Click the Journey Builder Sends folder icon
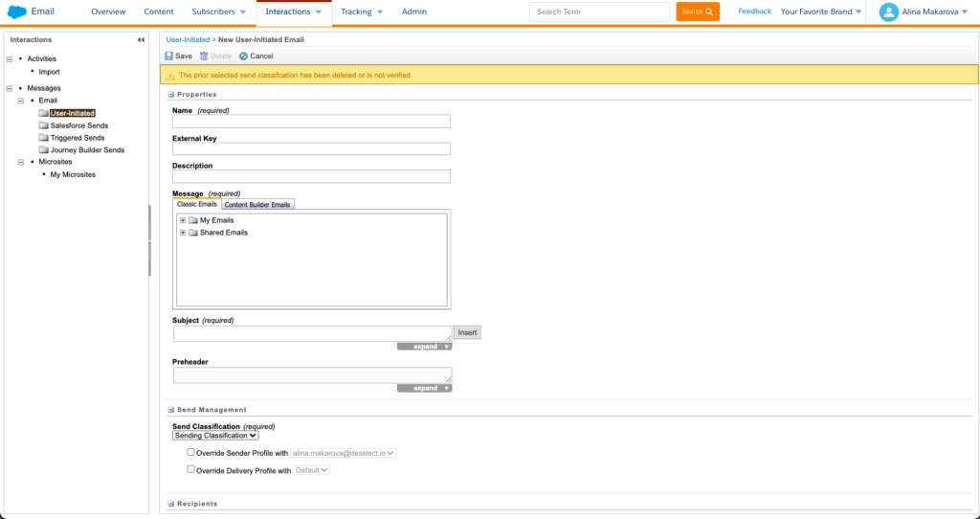The image size is (980, 519). (43, 150)
